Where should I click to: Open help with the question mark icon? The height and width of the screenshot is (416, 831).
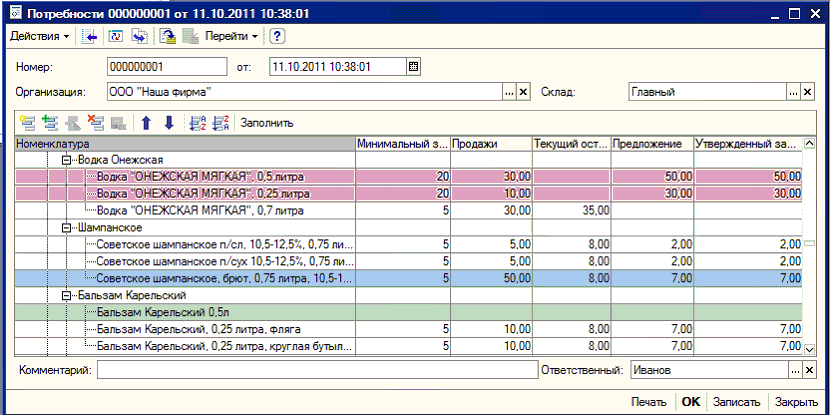point(278,37)
